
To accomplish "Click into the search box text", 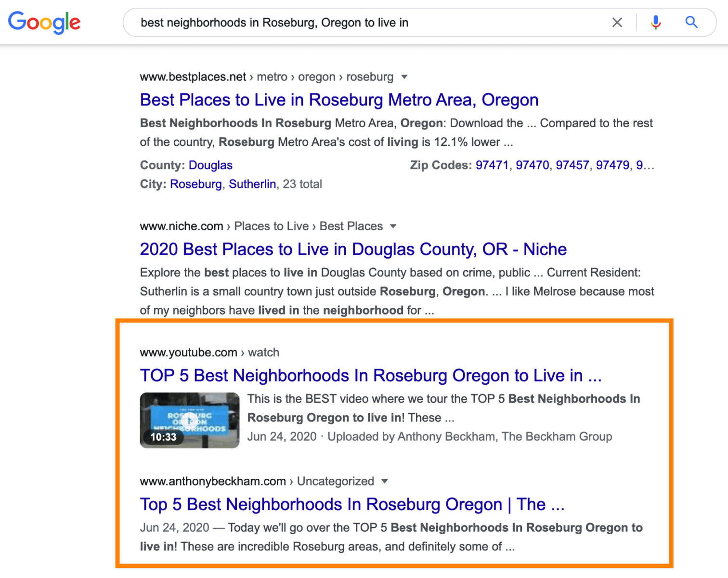I will [x=274, y=23].
